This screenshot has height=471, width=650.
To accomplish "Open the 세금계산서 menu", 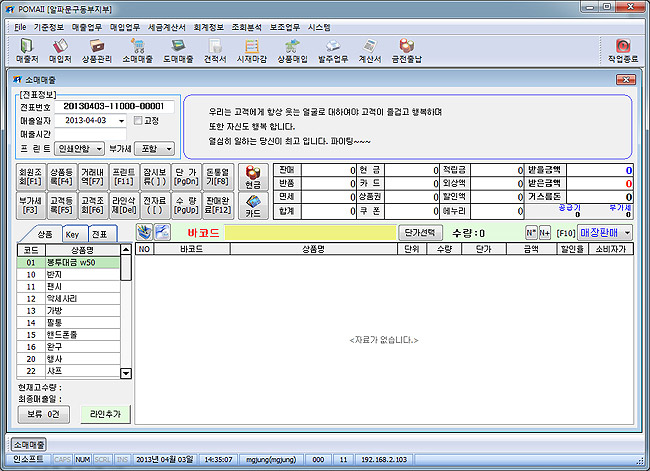I will point(167,27).
